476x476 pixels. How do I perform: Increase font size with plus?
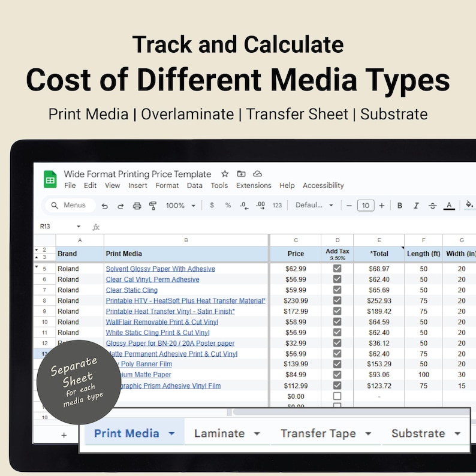382,206
